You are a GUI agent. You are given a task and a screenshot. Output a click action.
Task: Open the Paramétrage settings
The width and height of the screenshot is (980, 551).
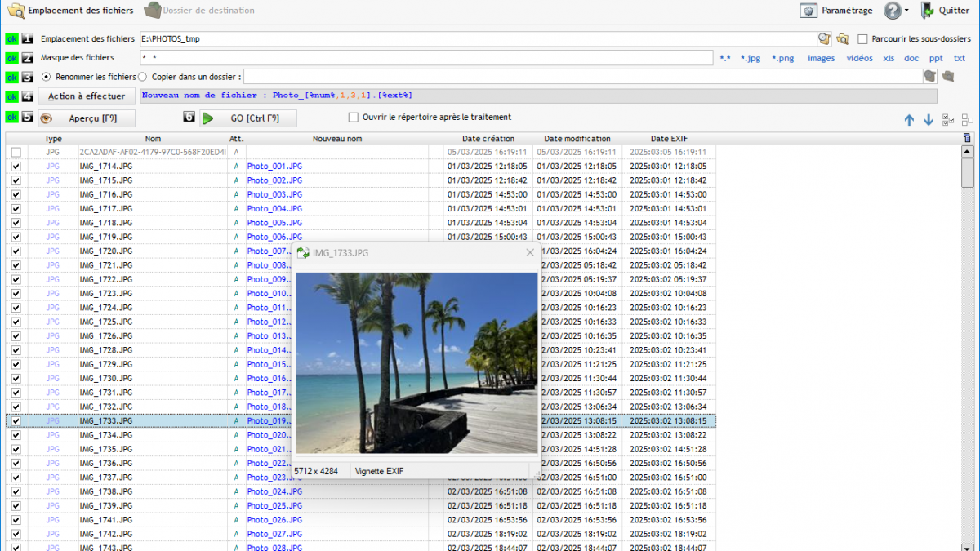836,11
